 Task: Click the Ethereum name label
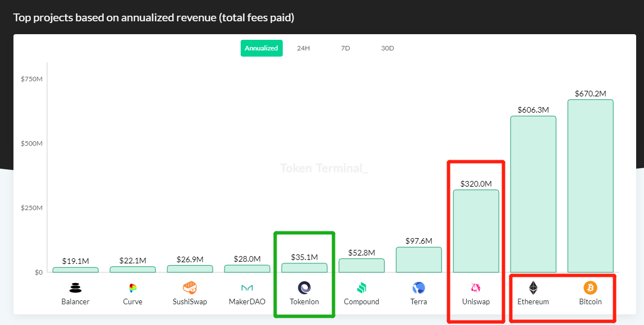(533, 301)
